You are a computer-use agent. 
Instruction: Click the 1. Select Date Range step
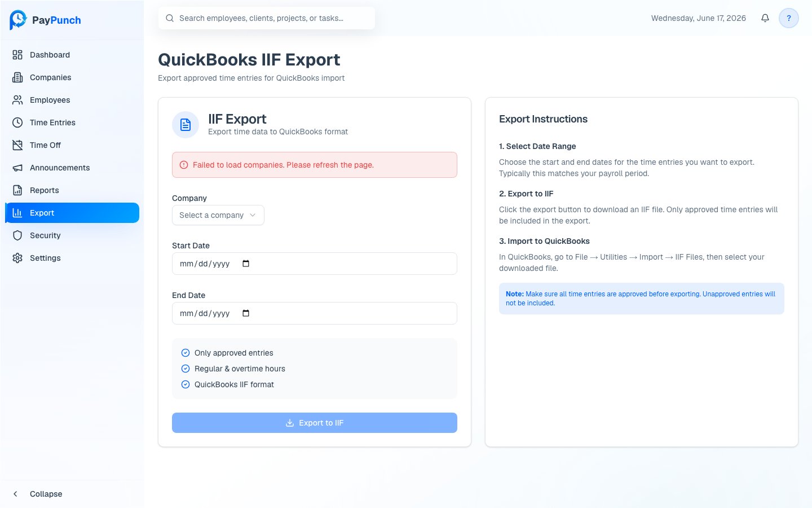[537, 146]
